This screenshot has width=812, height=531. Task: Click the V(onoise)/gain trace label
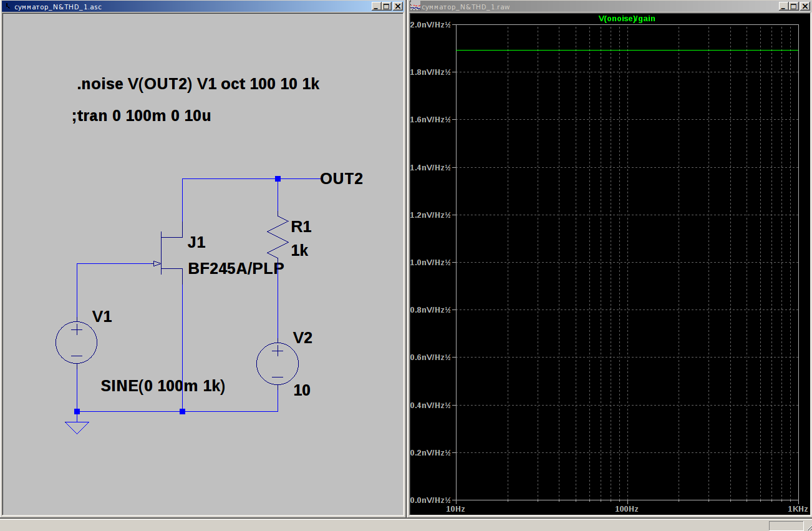click(627, 19)
